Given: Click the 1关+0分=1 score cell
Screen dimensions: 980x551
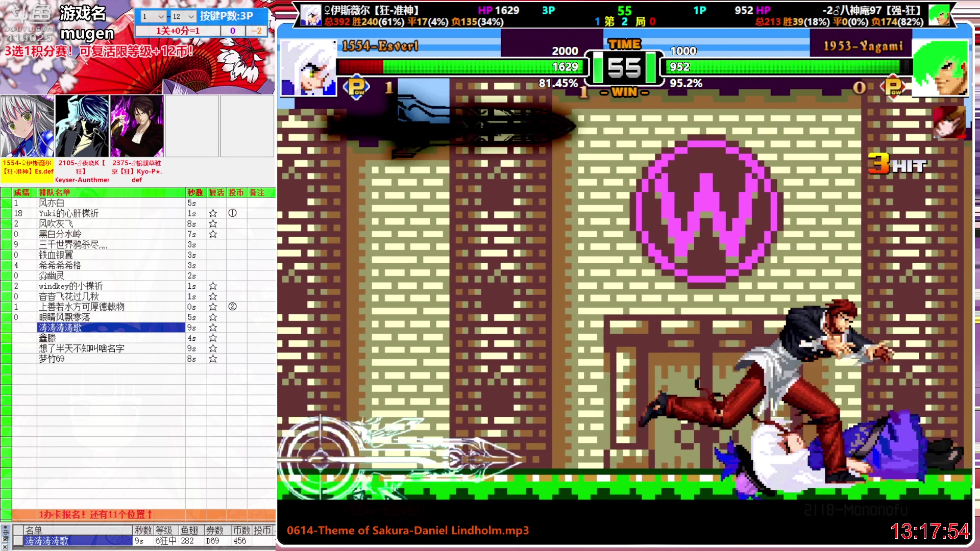Looking at the screenshot, I should click(178, 31).
